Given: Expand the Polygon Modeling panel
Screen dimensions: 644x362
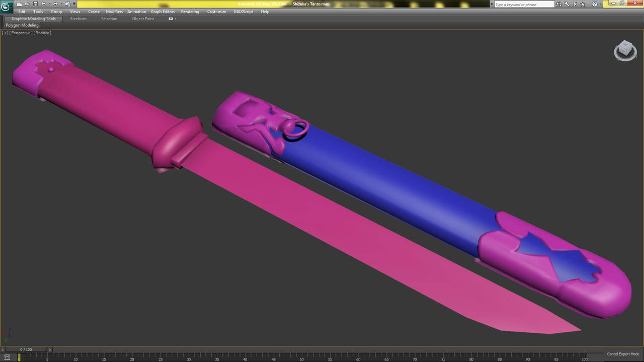Looking at the screenshot, I should point(22,25).
